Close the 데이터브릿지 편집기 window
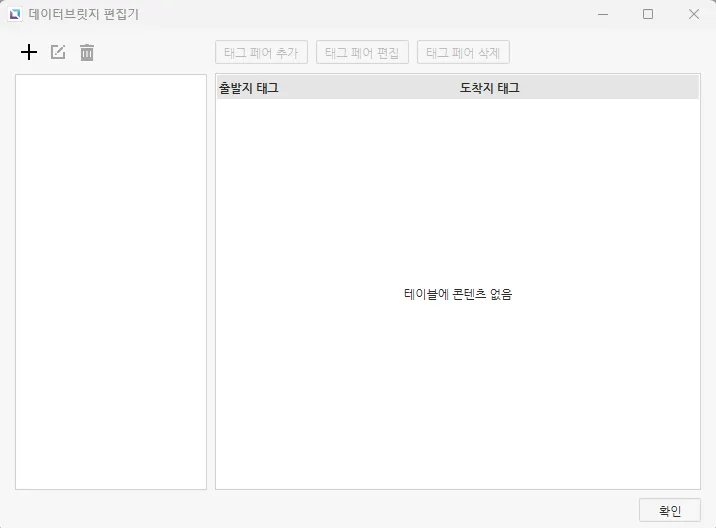The image size is (716, 528). (x=694, y=14)
